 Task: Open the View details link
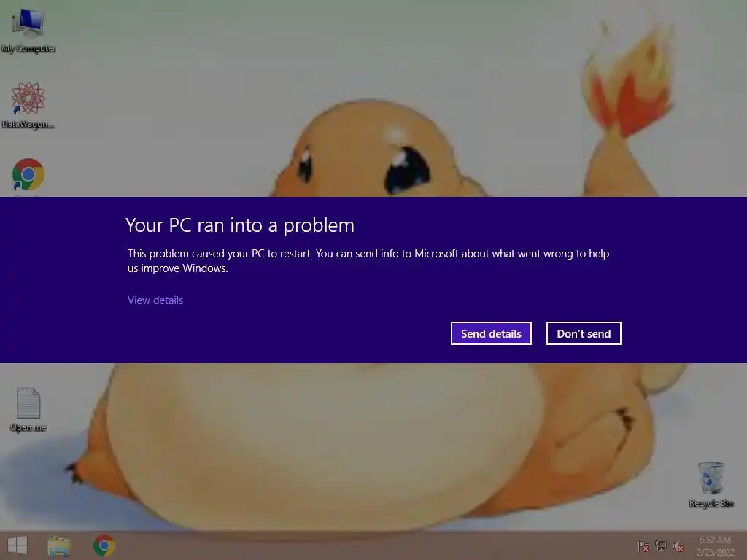[x=155, y=300]
